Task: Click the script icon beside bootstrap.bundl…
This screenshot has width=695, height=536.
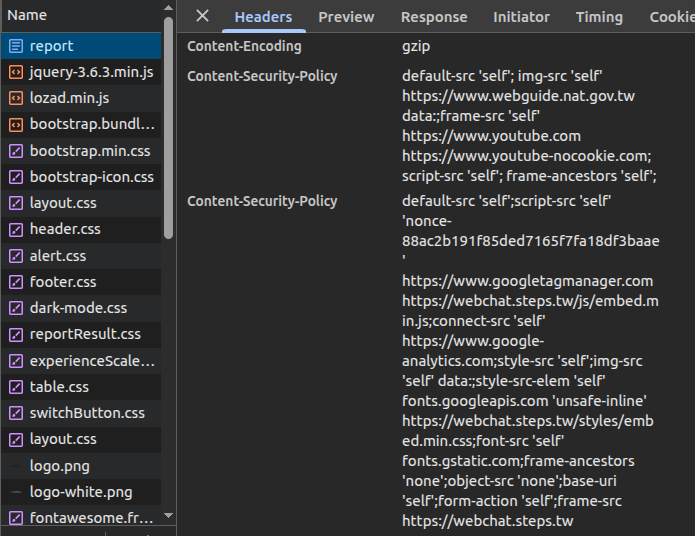Action: (x=16, y=125)
